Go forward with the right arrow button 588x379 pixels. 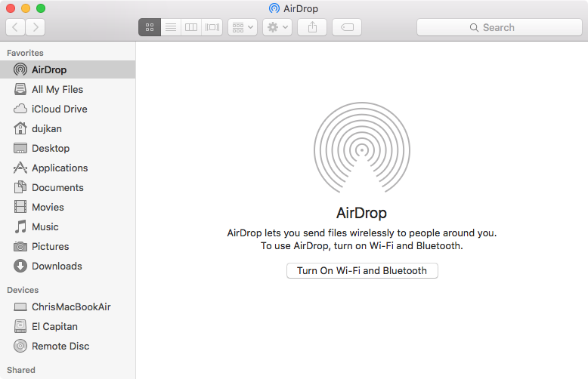tap(36, 27)
